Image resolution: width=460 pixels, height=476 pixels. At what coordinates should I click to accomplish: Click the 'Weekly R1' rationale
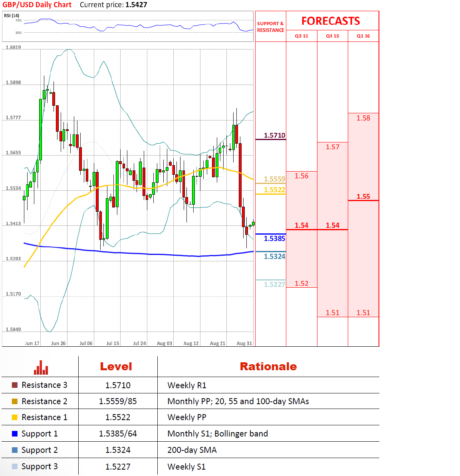coord(187,385)
